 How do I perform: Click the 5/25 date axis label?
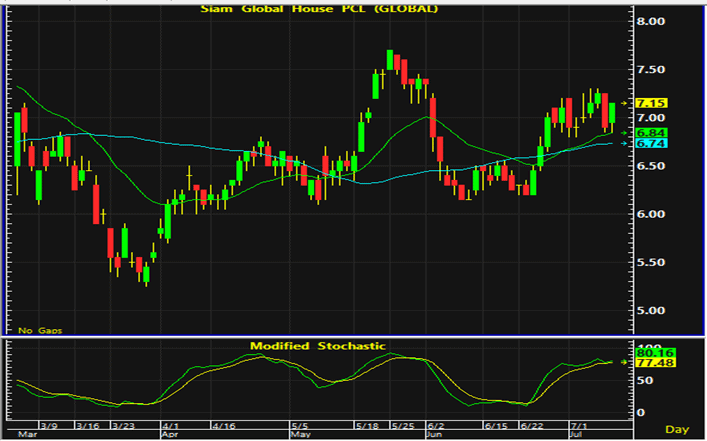tap(402, 426)
